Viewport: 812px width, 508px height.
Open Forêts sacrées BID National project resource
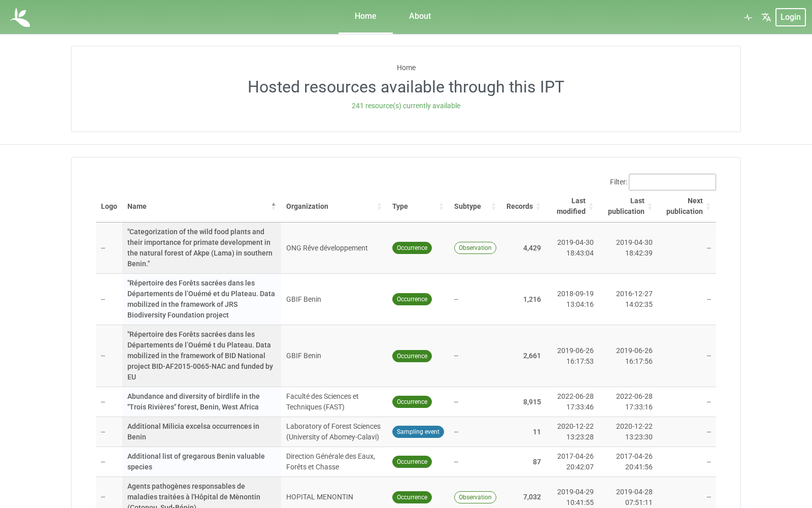pos(200,356)
